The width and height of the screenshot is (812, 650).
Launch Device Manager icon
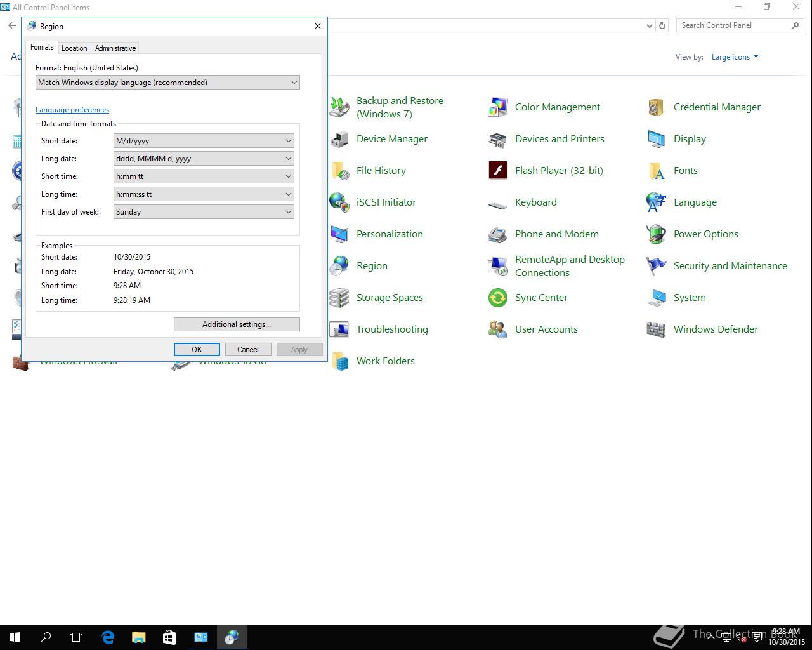pyautogui.click(x=339, y=139)
